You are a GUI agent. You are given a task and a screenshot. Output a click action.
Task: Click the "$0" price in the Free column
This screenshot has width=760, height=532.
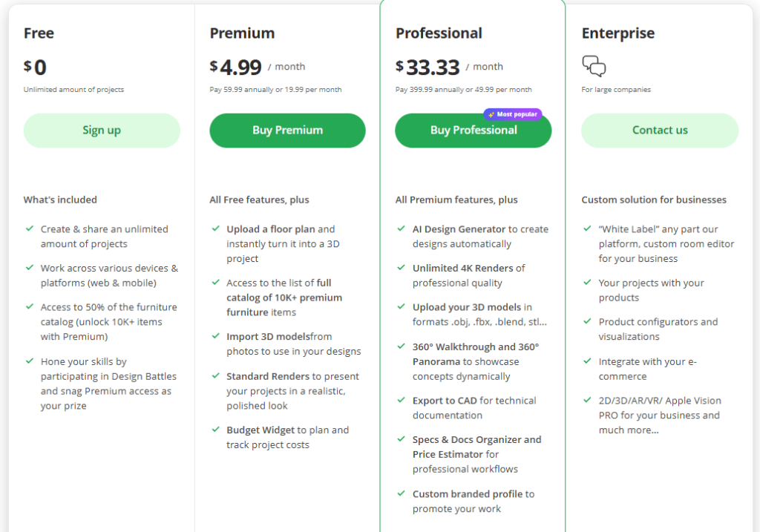click(34, 67)
